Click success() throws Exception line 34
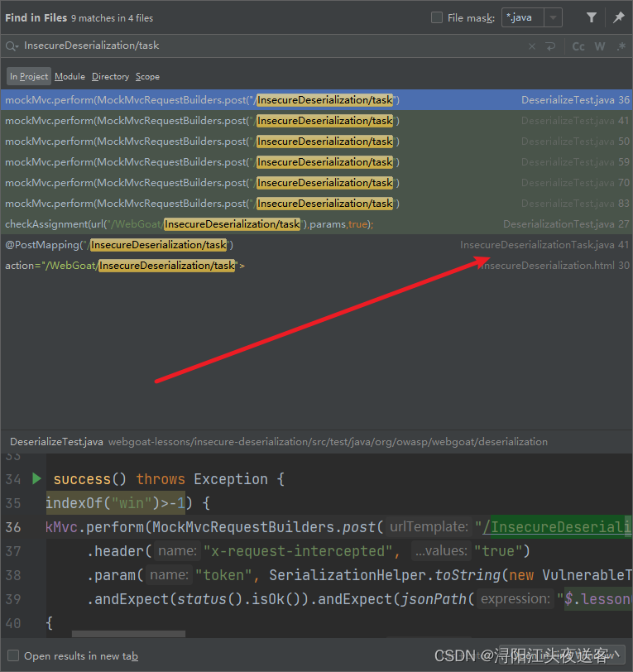Viewport: 633px width, 672px height. 169,479
